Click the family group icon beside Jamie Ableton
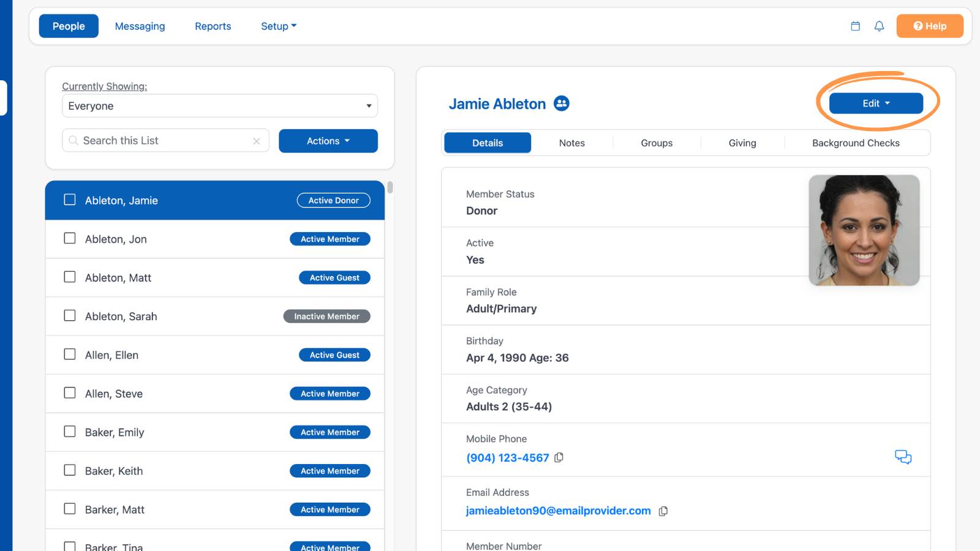Screen dimensions: 980x551 coord(562,103)
